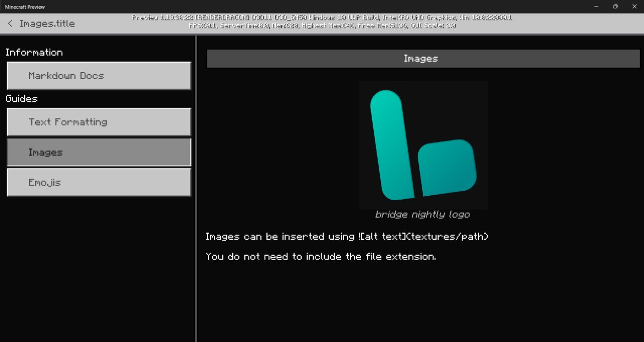This screenshot has height=342, width=644.
Task: Click the bridge nightly logo image
Action: [x=423, y=145]
